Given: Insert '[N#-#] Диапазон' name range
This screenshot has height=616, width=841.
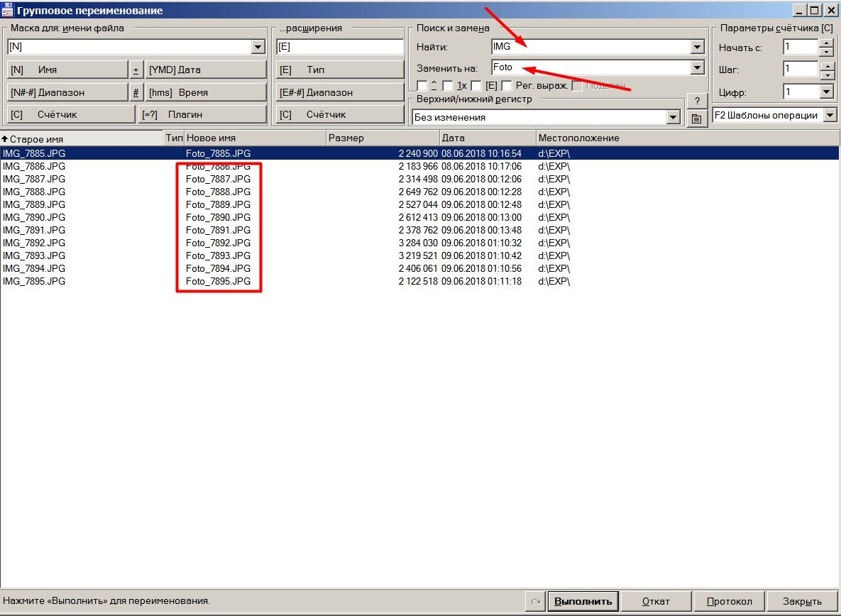Looking at the screenshot, I should pos(67,92).
